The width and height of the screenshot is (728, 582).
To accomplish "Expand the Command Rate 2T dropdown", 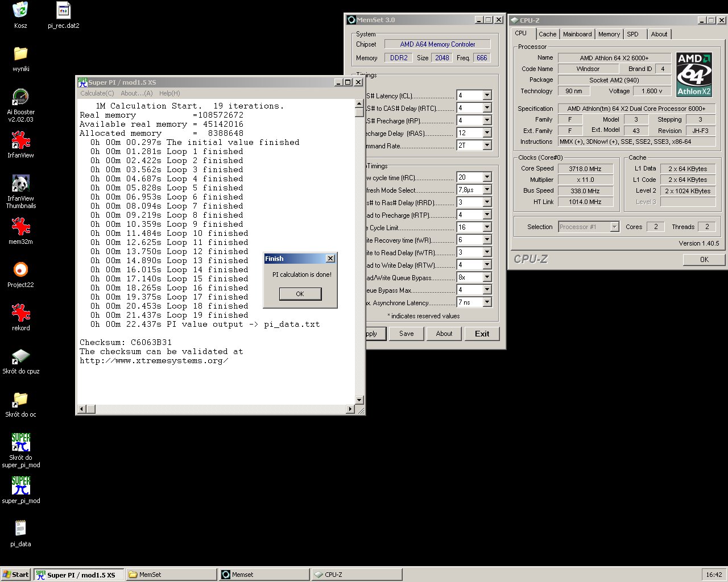I will click(x=487, y=145).
